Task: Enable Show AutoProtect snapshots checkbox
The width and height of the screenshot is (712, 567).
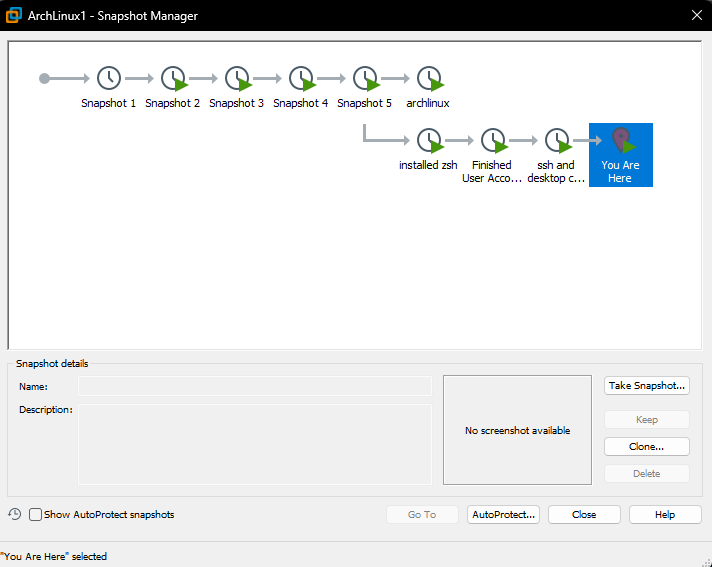Action: (x=36, y=515)
